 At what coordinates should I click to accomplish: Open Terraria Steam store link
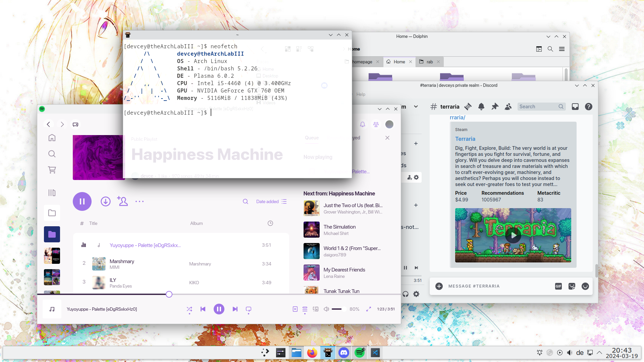465,139
